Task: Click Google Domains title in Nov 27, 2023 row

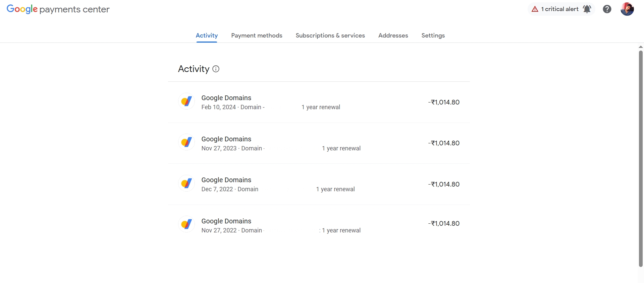Action: point(226,139)
